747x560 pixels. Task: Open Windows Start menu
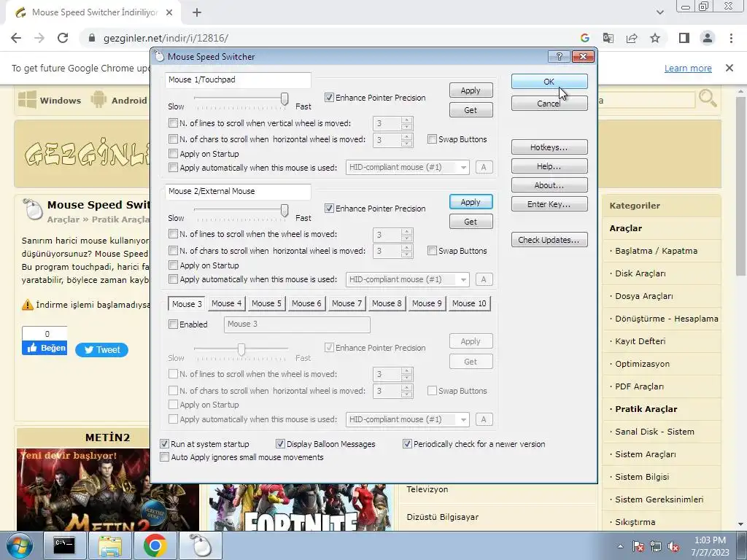pos(20,545)
